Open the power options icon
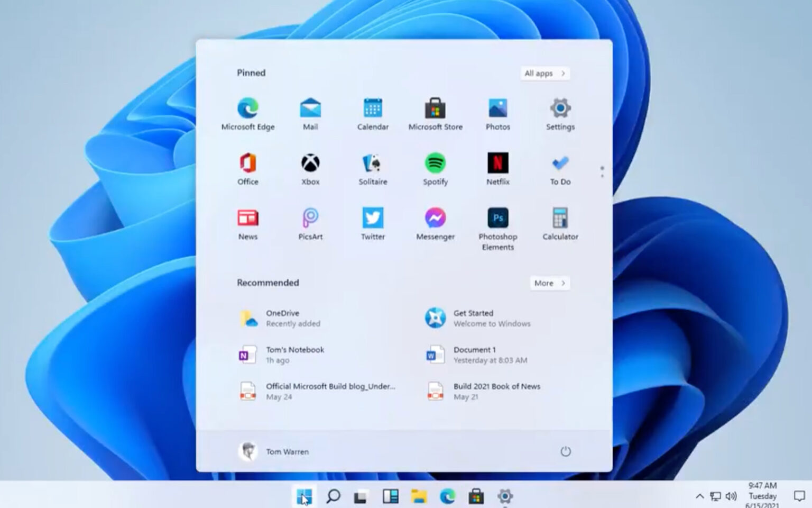The image size is (812, 508). click(x=566, y=451)
